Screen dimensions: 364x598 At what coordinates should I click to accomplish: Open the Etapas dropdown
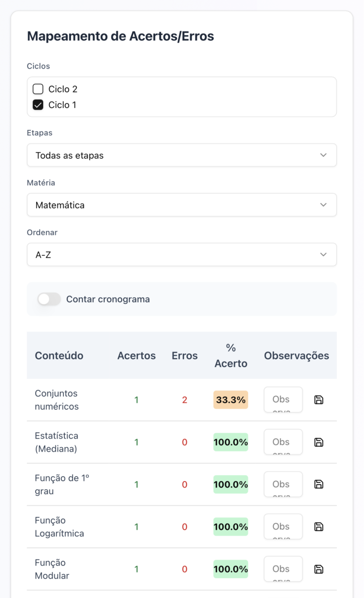click(x=182, y=155)
